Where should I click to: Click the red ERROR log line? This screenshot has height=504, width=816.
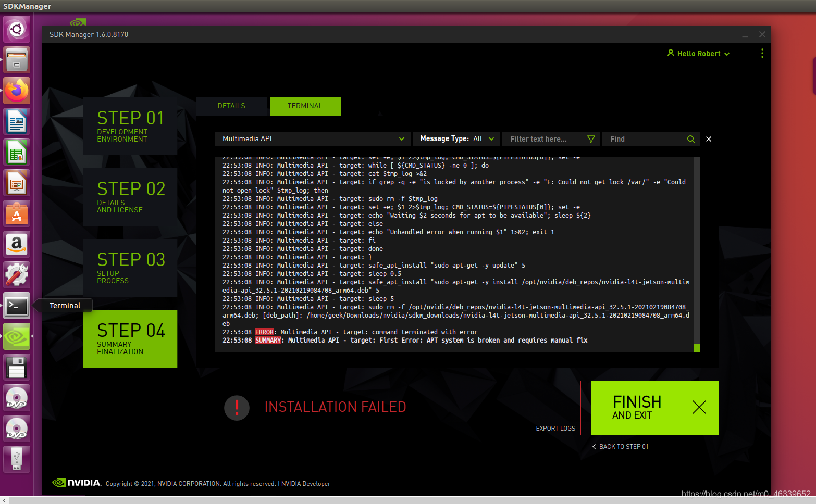pyautogui.click(x=350, y=332)
